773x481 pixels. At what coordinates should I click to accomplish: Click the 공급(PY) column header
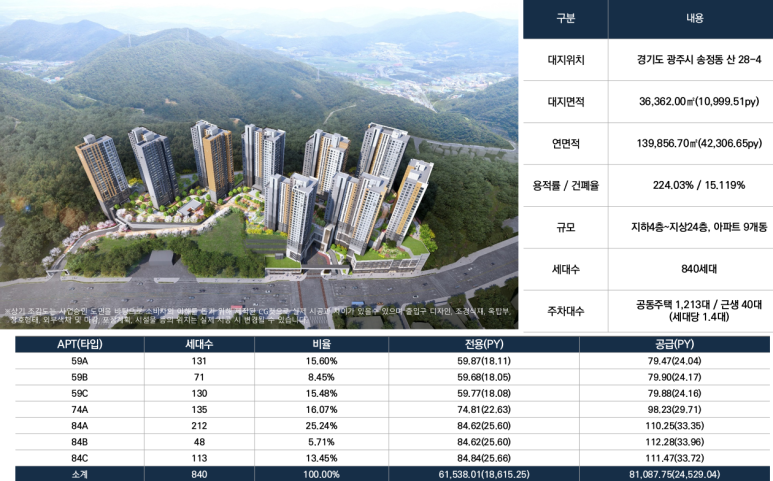tap(674, 344)
